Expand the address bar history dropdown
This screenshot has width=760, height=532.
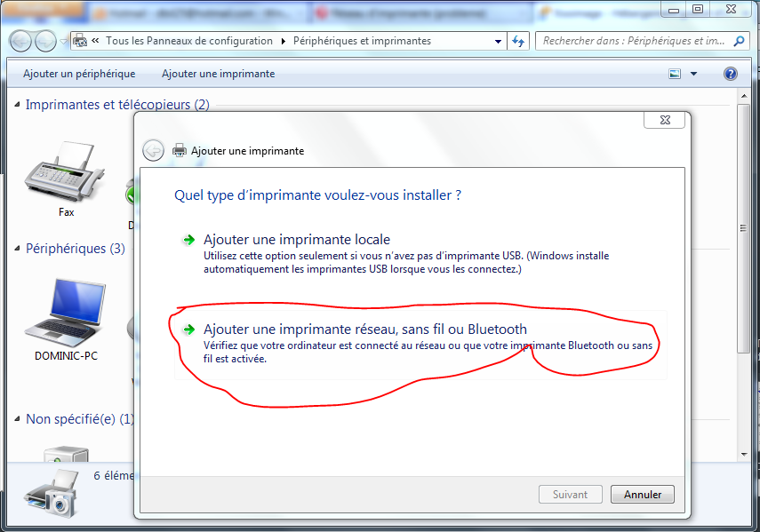(x=496, y=41)
